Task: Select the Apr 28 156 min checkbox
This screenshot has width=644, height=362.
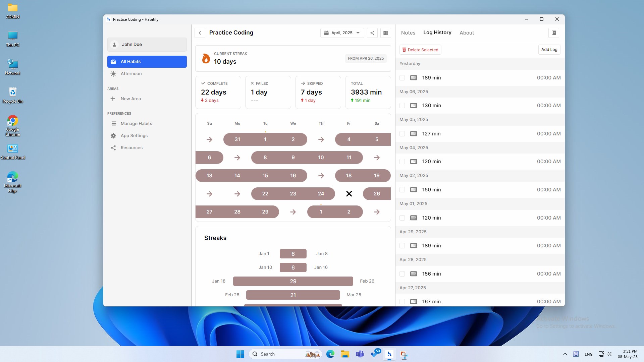Action: pyautogui.click(x=402, y=274)
